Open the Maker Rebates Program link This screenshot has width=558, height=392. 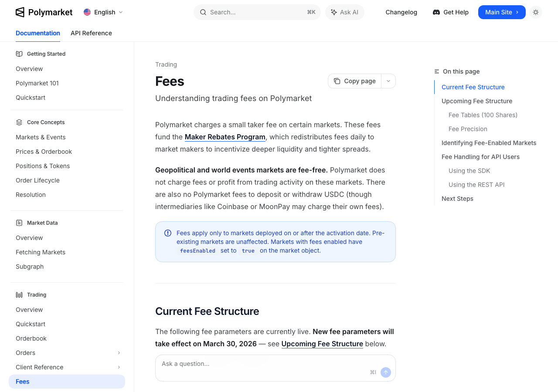[225, 137]
